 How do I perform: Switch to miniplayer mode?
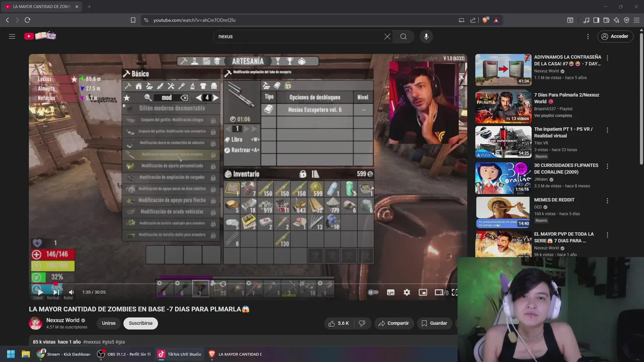point(423,292)
